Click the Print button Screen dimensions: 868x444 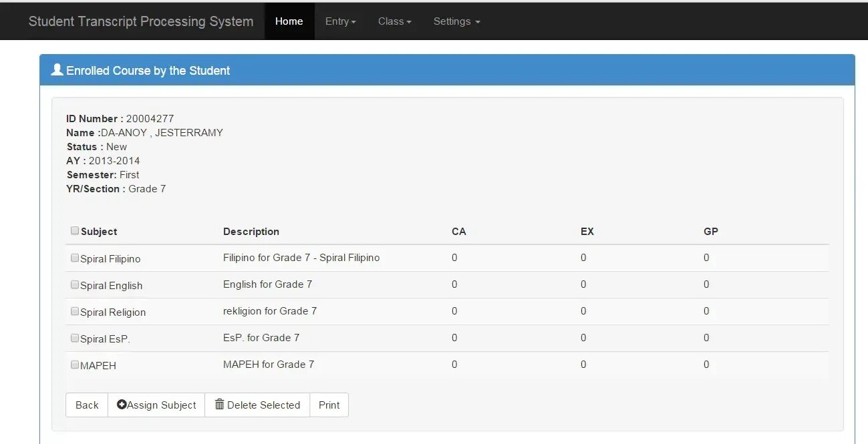[x=329, y=405]
